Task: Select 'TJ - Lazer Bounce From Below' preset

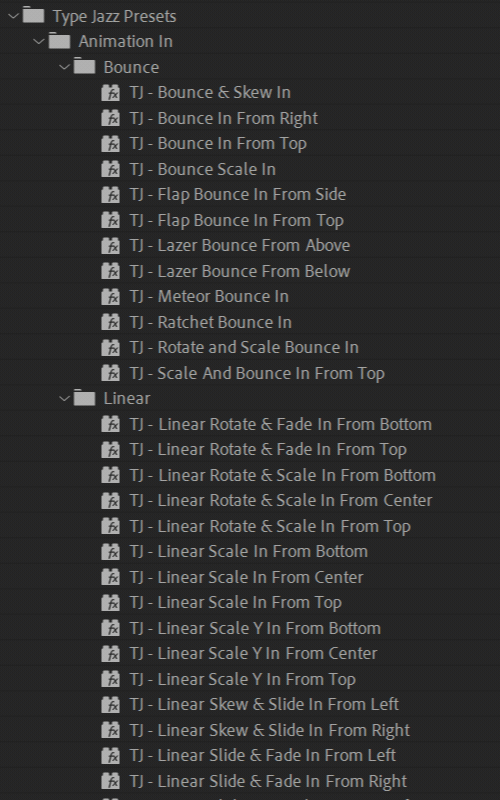Action: [240, 271]
